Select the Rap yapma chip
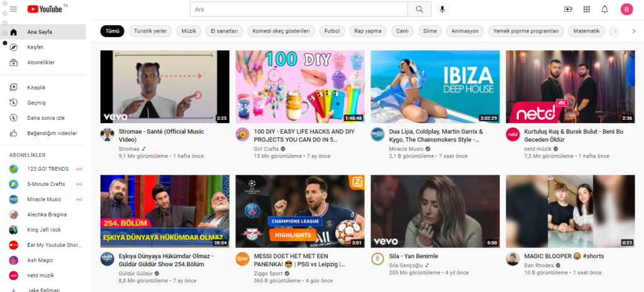Screen dimensions: 644x292 coord(368,31)
